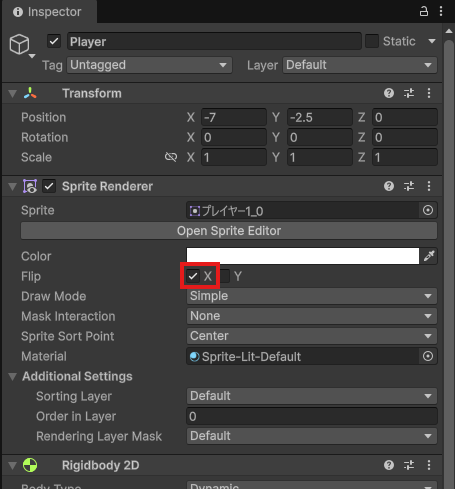
Task: Collapse the Additional Settings foldout
Action: tap(13, 376)
